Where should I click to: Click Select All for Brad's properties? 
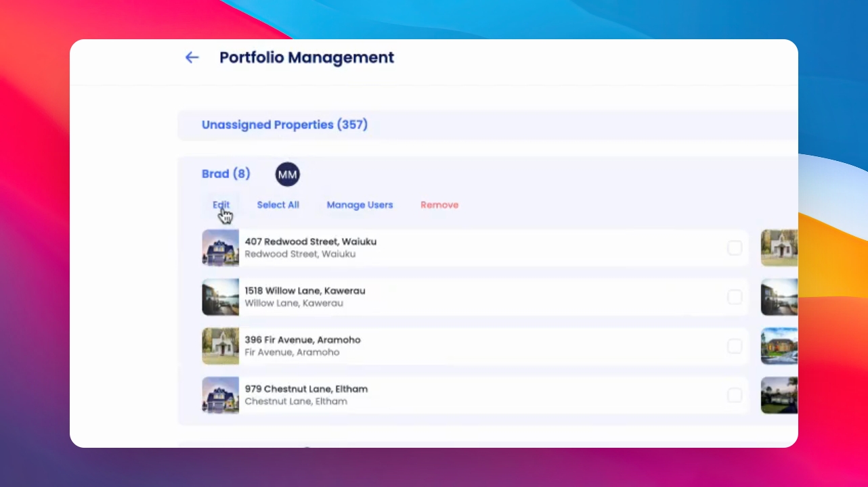pyautogui.click(x=278, y=205)
